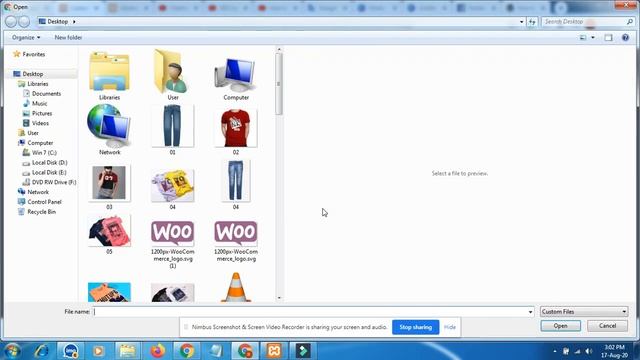Viewport: 640px width, 360px height.
Task: Open the Custom Files type dropdown
Action: pos(584,312)
